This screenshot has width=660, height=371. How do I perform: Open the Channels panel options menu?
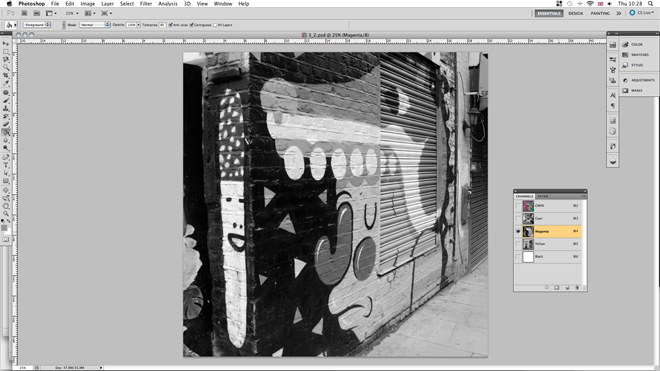[x=583, y=196]
